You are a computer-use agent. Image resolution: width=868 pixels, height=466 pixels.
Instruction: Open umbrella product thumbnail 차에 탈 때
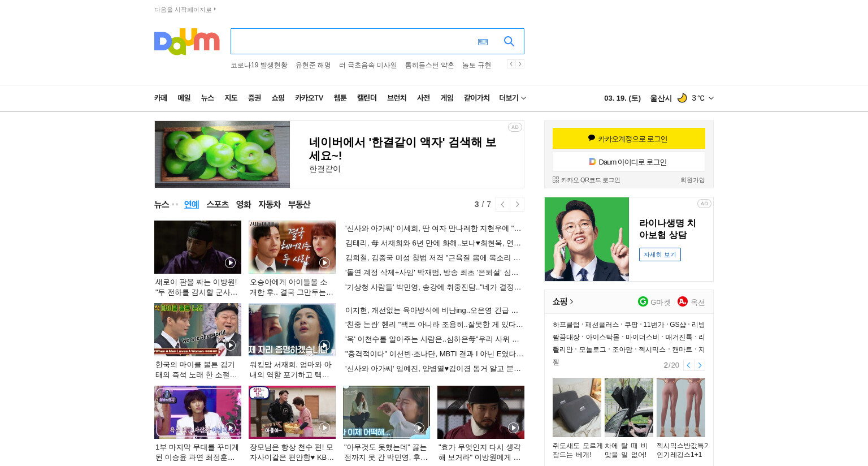[629, 408]
